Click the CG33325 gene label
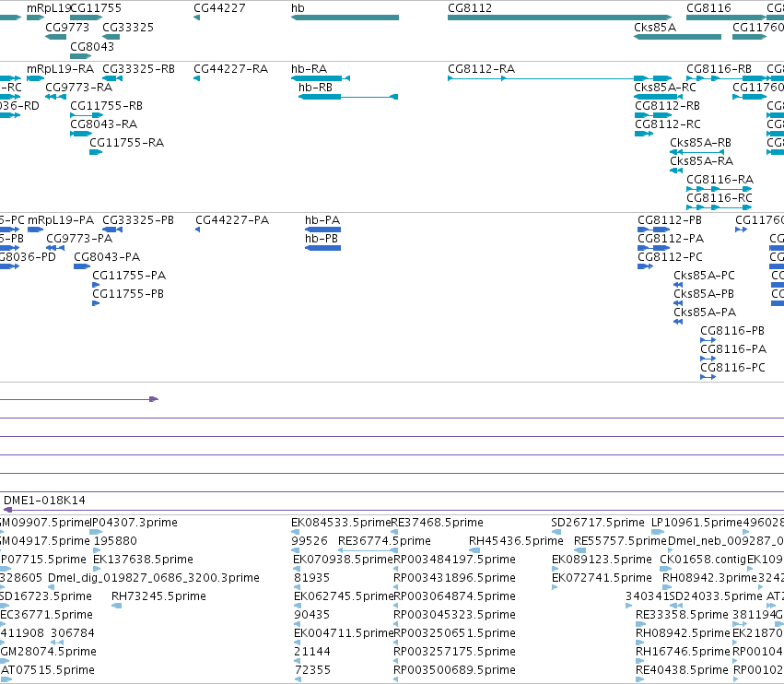Viewport: 784px width, 684px height. coord(128,27)
